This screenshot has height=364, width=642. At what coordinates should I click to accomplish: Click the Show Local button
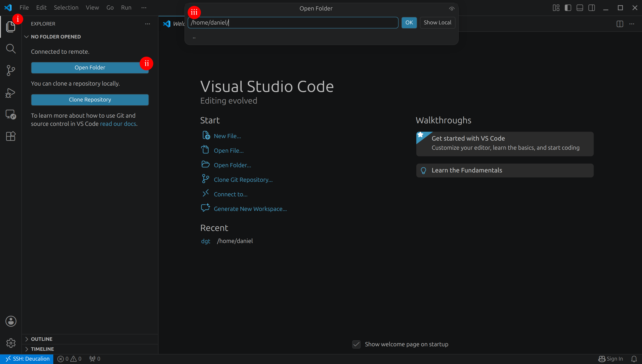(x=437, y=23)
